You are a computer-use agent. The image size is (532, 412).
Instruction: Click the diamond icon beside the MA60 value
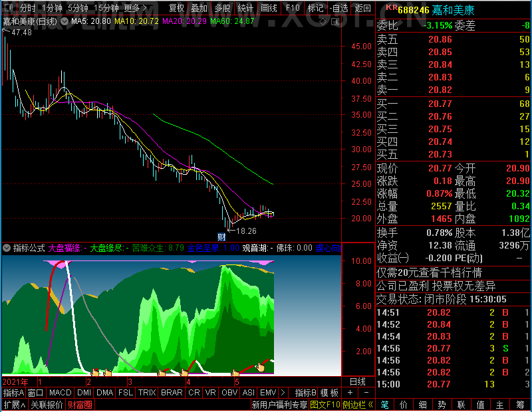coord(323,22)
